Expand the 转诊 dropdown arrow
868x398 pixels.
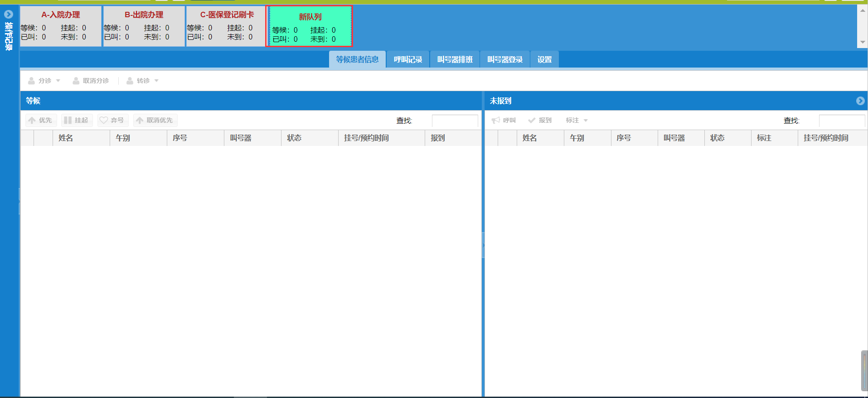coord(156,81)
